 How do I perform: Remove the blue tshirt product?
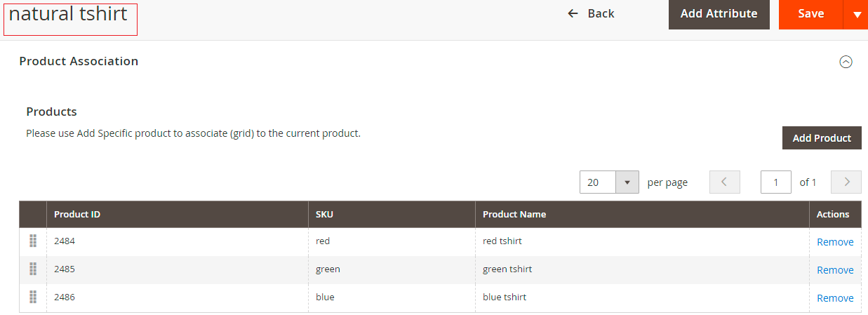point(835,298)
